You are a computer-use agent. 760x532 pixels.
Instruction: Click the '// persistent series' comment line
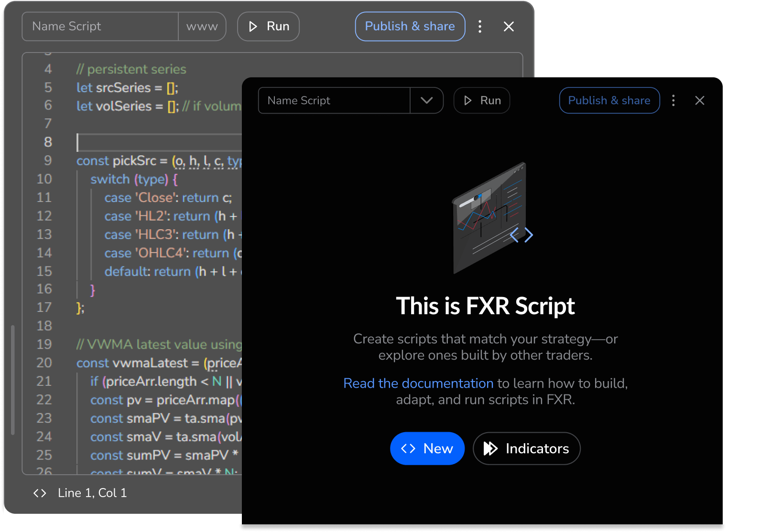pos(131,69)
